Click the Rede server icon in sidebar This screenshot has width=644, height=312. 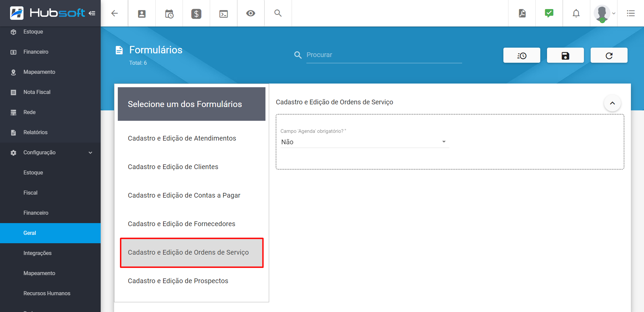[13, 112]
